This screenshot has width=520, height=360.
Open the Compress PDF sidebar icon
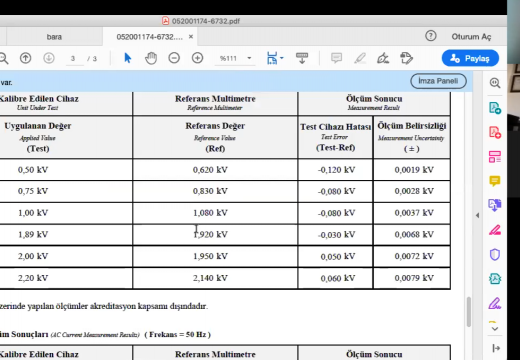pos(495,279)
